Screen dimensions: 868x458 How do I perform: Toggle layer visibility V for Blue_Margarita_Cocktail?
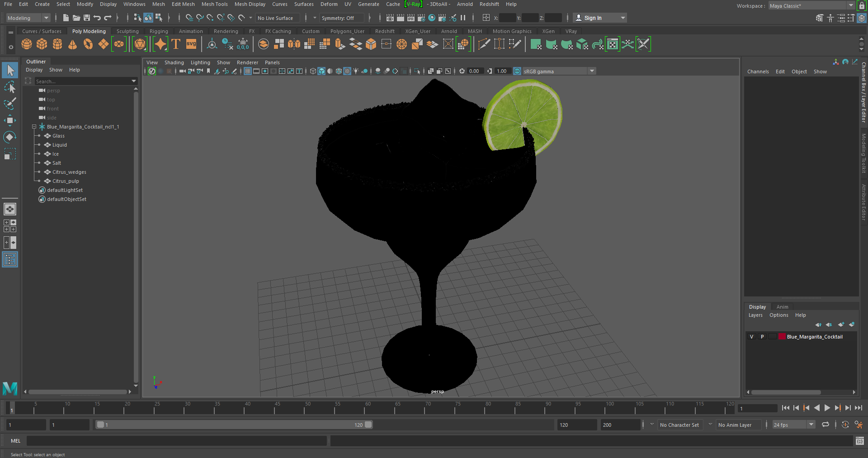click(x=751, y=337)
